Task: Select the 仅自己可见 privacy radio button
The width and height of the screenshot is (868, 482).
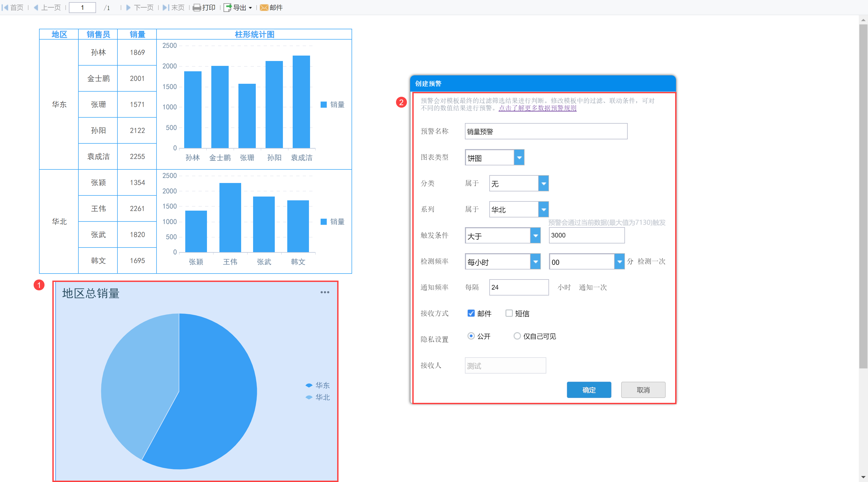Action: (x=517, y=336)
